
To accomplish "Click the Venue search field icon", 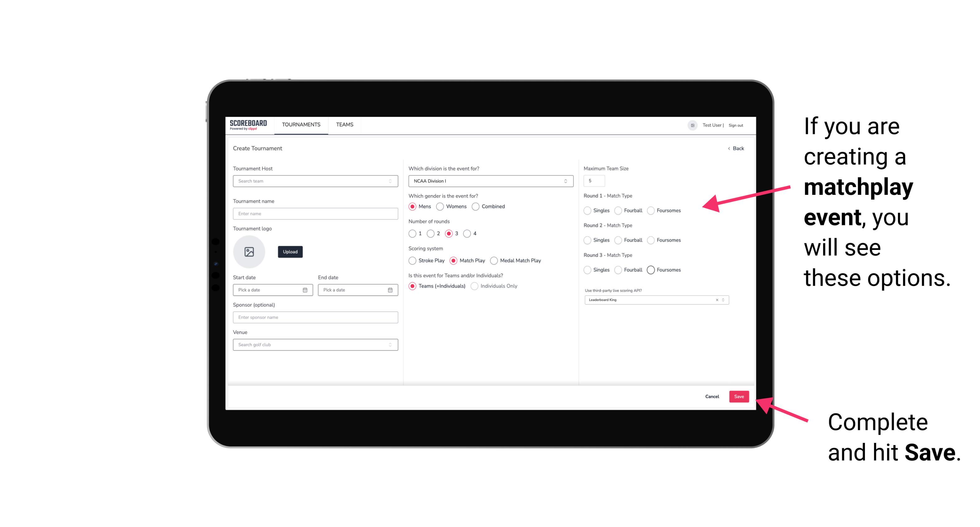I will [389, 345].
